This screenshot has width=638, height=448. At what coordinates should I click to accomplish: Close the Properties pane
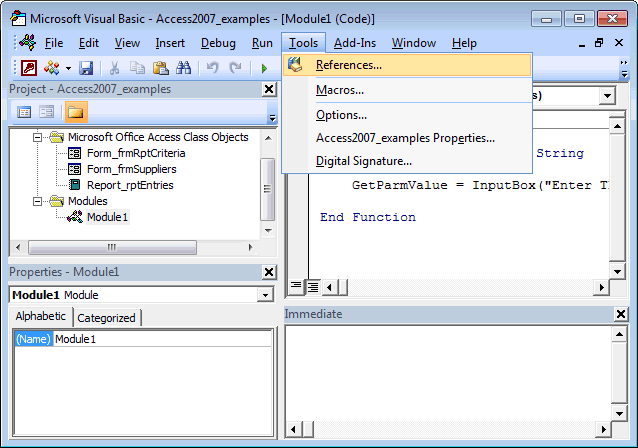point(269,272)
